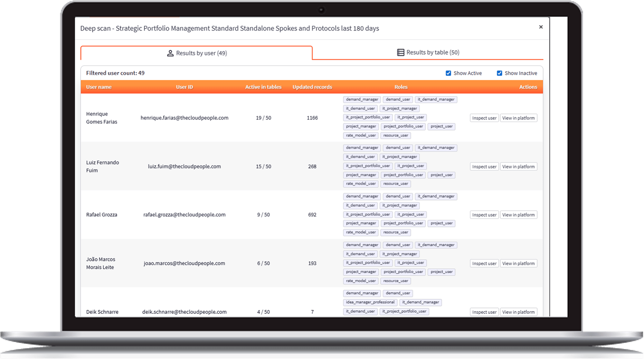Sort by Active in tables column header
Screen dimensions: 644x359
click(263, 87)
